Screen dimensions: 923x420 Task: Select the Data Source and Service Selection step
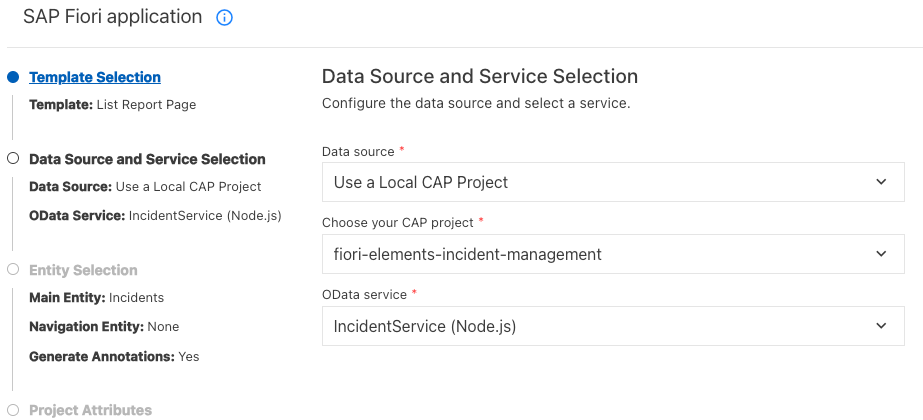(x=147, y=159)
